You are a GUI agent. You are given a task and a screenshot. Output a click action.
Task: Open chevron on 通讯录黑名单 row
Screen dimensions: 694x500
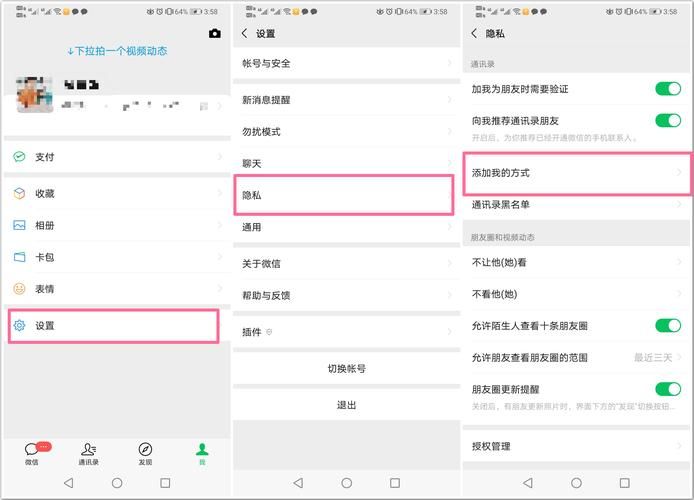(x=679, y=204)
